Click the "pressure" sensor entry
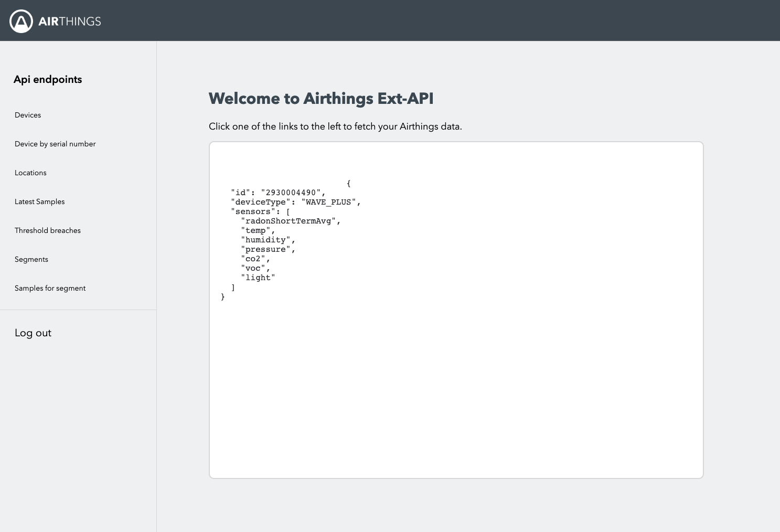Image resolution: width=780 pixels, height=532 pixels. click(268, 249)
